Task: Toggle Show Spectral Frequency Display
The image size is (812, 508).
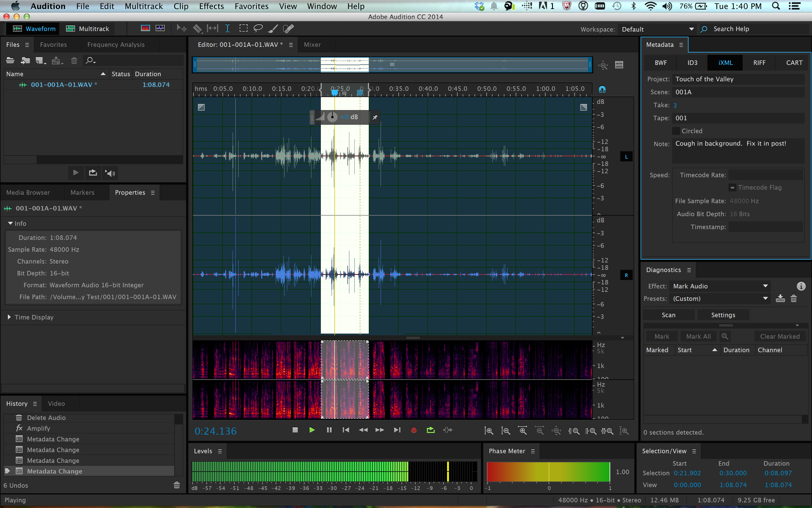Action: tap(145, 29)
